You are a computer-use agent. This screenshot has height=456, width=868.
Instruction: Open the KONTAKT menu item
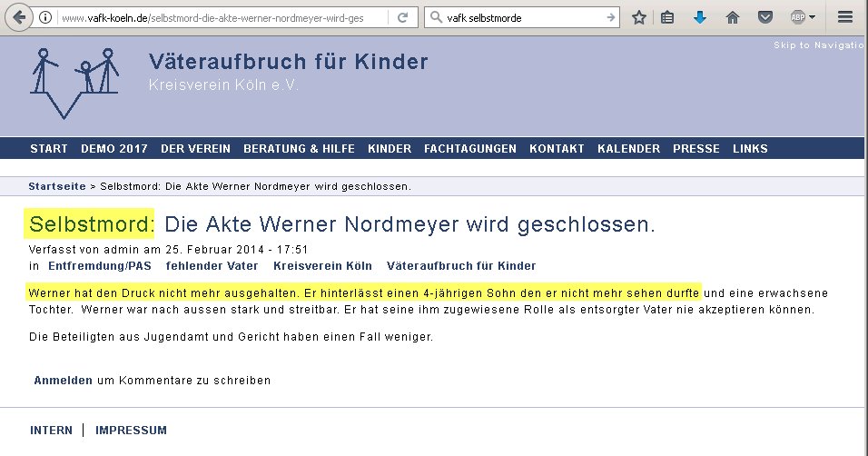tap(557, 148)
